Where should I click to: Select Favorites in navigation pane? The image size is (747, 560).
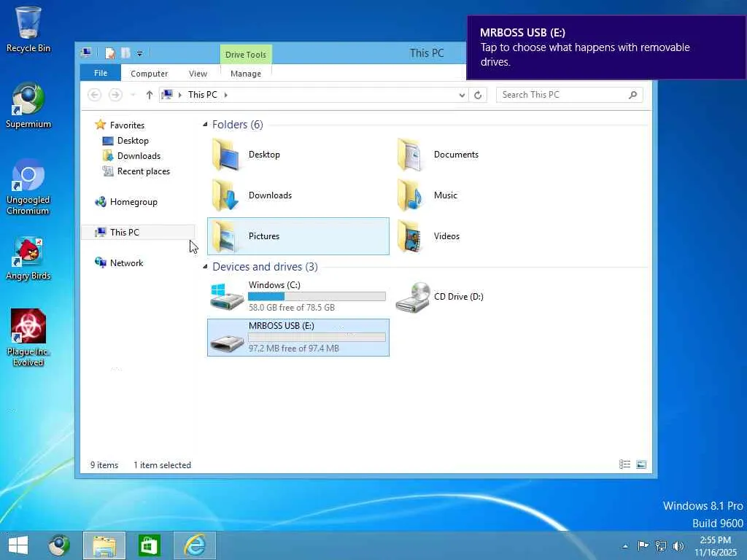[127, 125]
